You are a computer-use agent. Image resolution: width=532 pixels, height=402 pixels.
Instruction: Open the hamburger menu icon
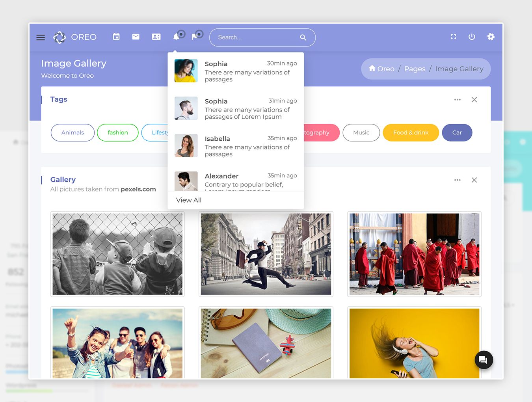(41, 37)
